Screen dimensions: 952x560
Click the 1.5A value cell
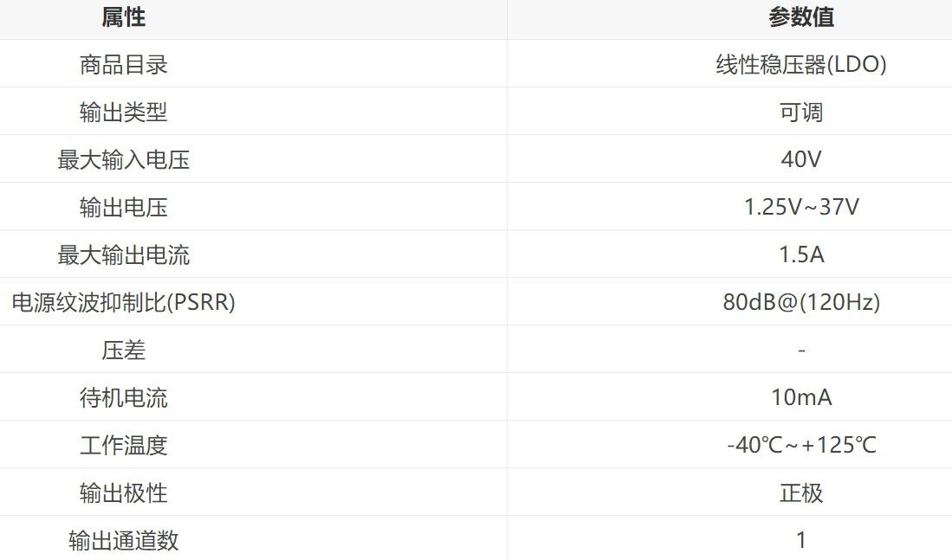(x=800, y=254)
